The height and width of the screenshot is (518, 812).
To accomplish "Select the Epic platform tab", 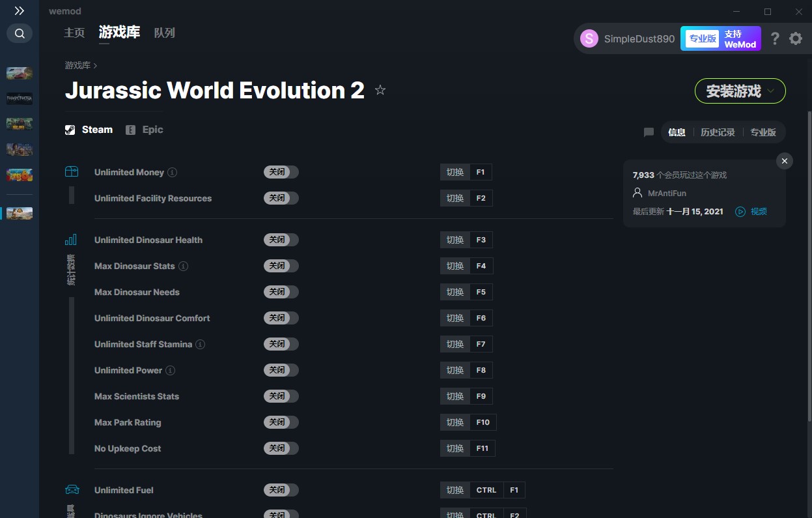I will (145, 130).
